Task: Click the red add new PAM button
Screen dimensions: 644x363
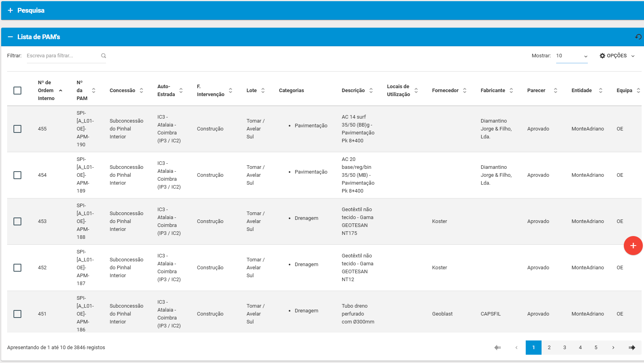Action: [633, 246]
